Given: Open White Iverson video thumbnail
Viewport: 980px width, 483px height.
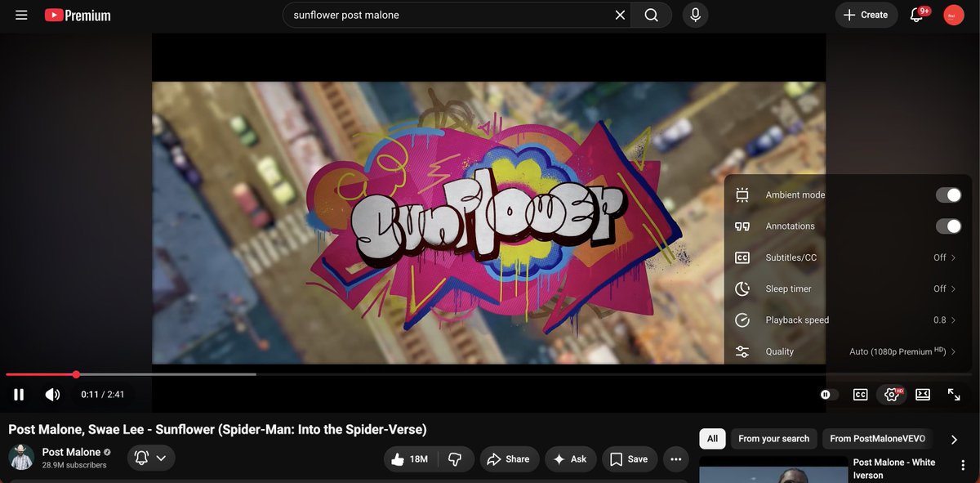Looking at the screenshot, I should point(773,469).
